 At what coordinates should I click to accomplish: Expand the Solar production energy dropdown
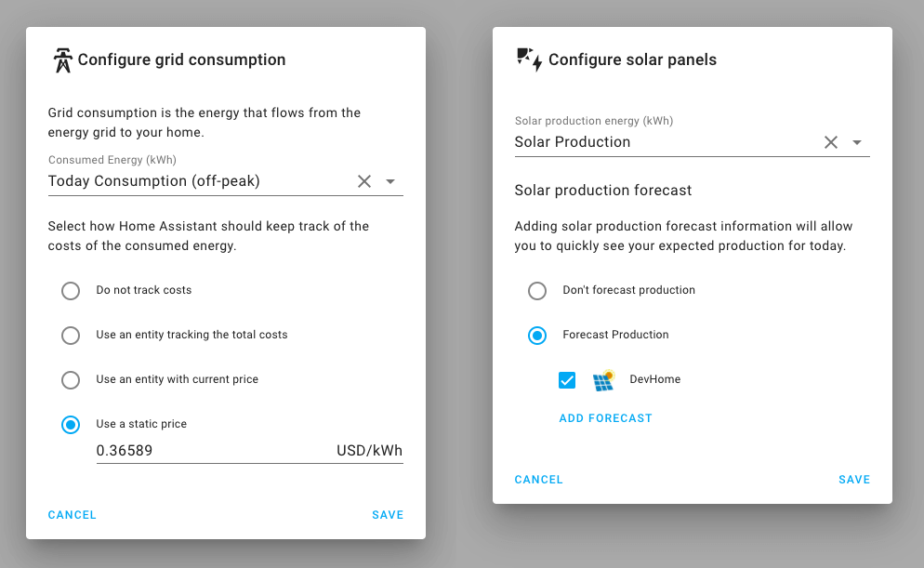point(857,142)
